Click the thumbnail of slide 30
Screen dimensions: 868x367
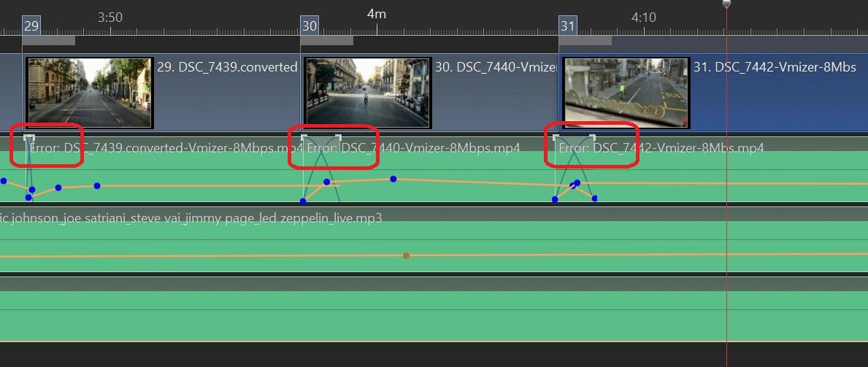[368, 93]
